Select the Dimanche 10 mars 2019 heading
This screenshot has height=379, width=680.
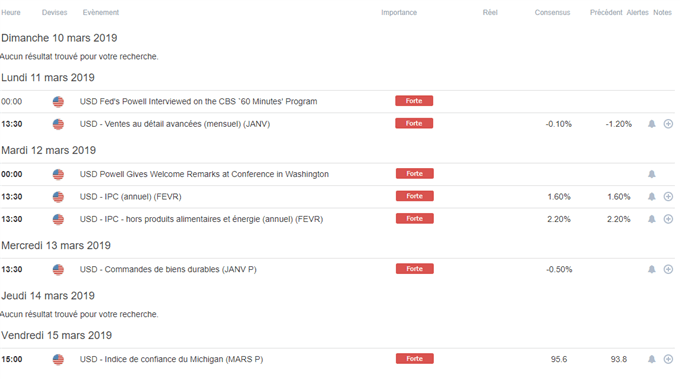click(x=59, y=38)
